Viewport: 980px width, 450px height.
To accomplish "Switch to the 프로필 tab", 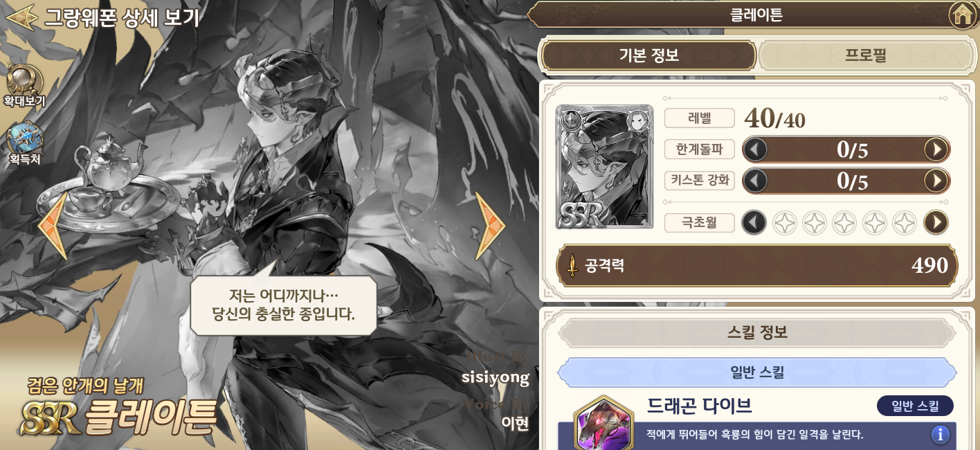I will click(x=866, y=56).
